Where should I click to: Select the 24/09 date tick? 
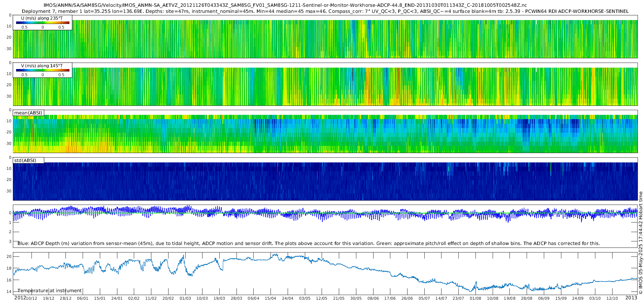[578, 298]
